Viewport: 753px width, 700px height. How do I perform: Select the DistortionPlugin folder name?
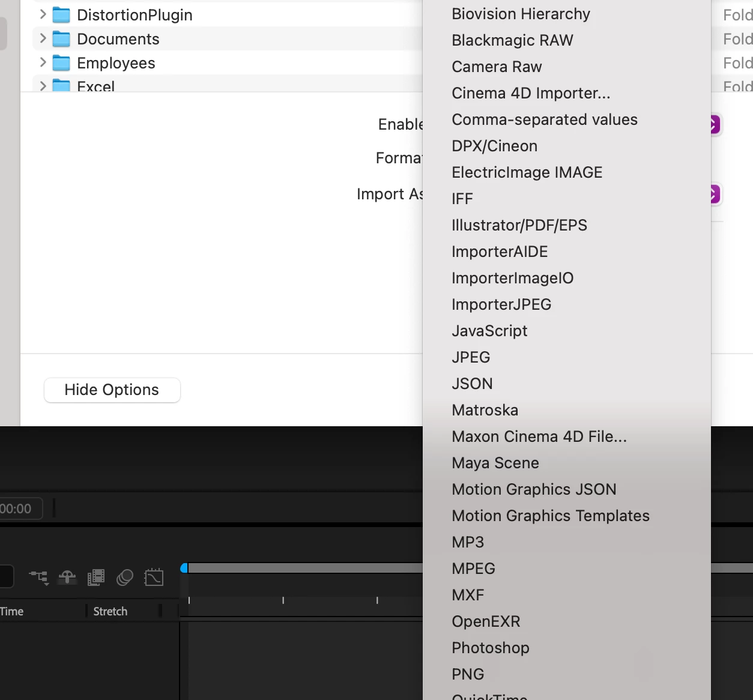[135, 15]
